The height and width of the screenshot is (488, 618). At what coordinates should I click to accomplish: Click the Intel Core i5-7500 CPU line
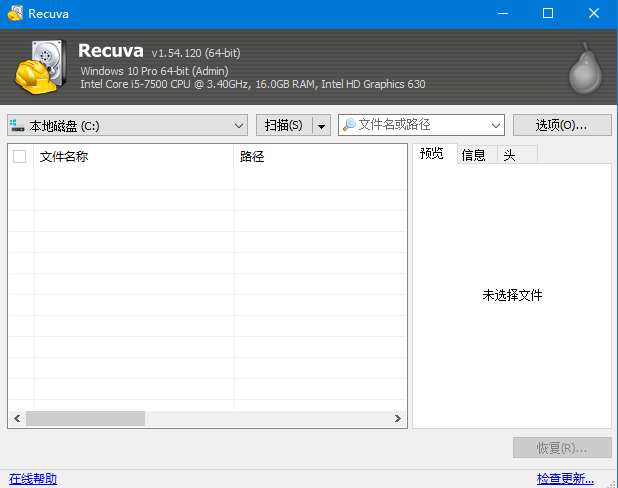[253, 84]
